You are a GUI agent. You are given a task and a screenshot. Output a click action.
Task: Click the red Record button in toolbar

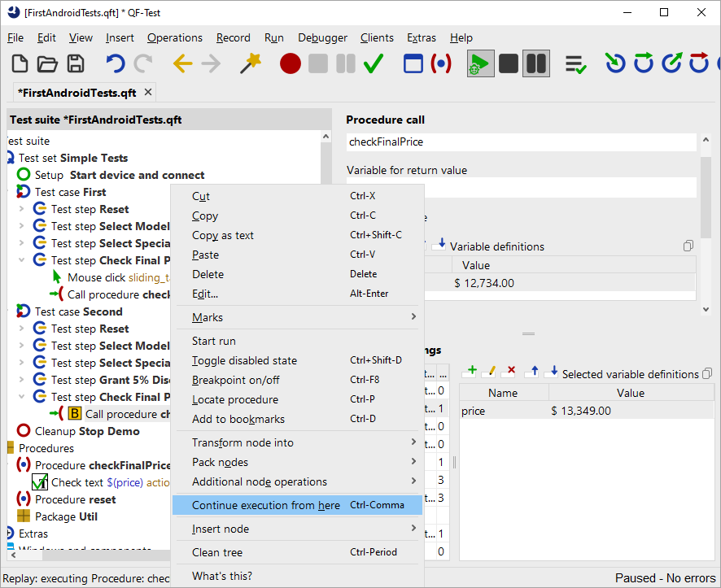tap(291, 63)
